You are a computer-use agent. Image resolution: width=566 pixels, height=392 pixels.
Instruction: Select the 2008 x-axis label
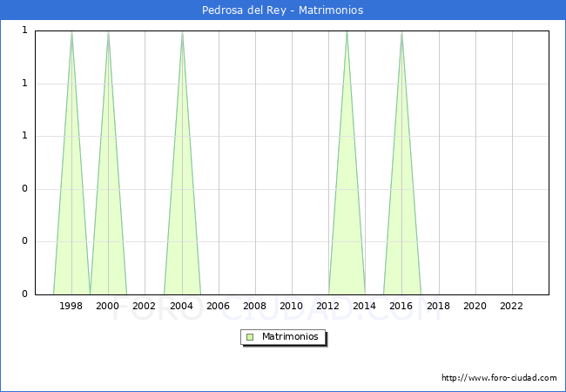[x=255, y=306]
